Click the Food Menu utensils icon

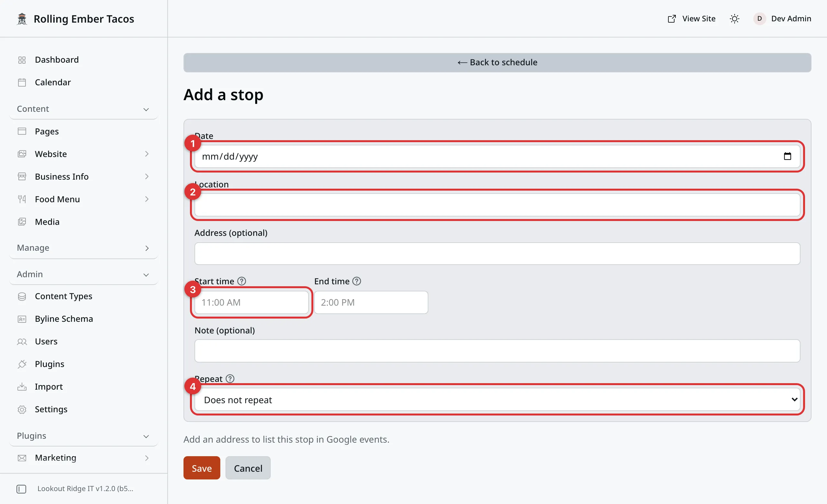(x=22, y=199)
